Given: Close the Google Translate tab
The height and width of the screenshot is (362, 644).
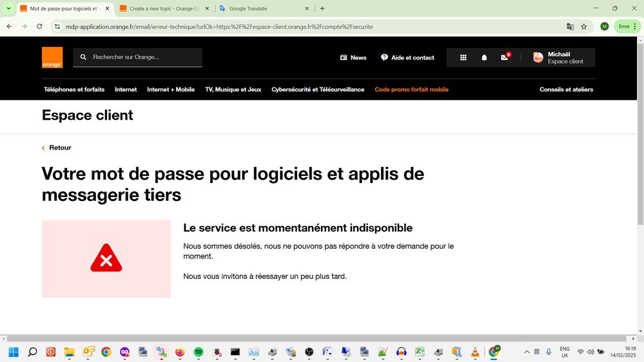Looking at the screenshot, I should [307, 8].
